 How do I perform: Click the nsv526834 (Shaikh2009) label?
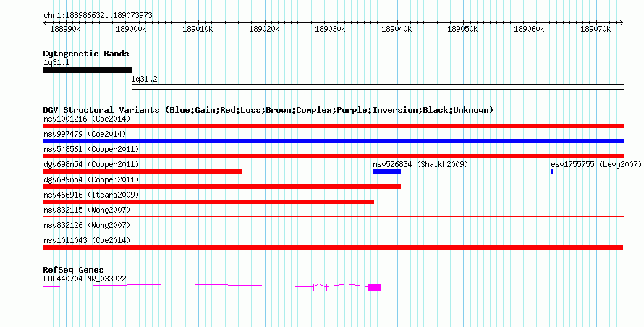(420, 164)
